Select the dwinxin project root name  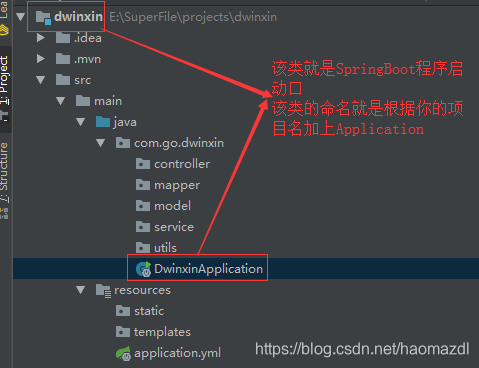[78, 17]
